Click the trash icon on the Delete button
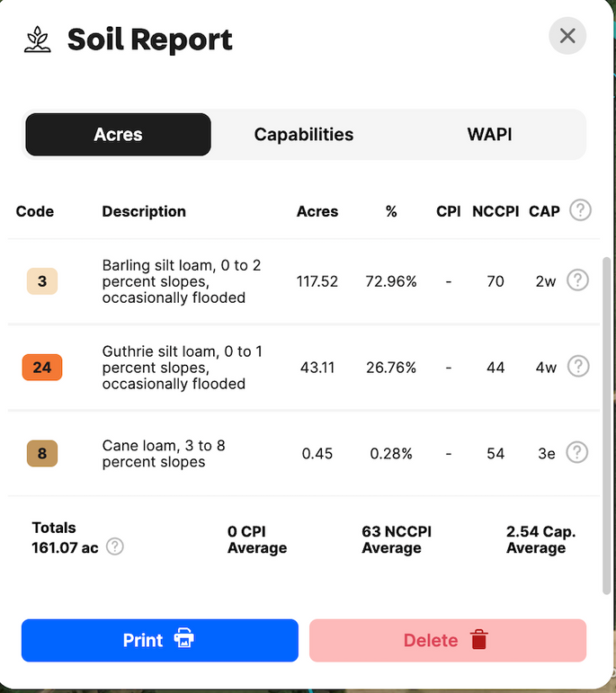The image size is (616, 693). pyautogui.click(x=478, y=640)
